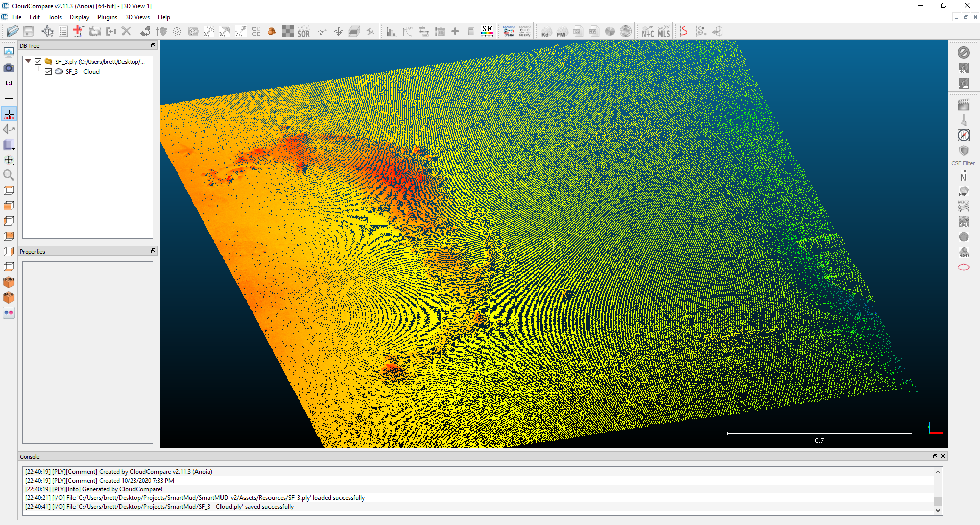Close the Console panel
The image size is (980, 525).
coord(943,456)
